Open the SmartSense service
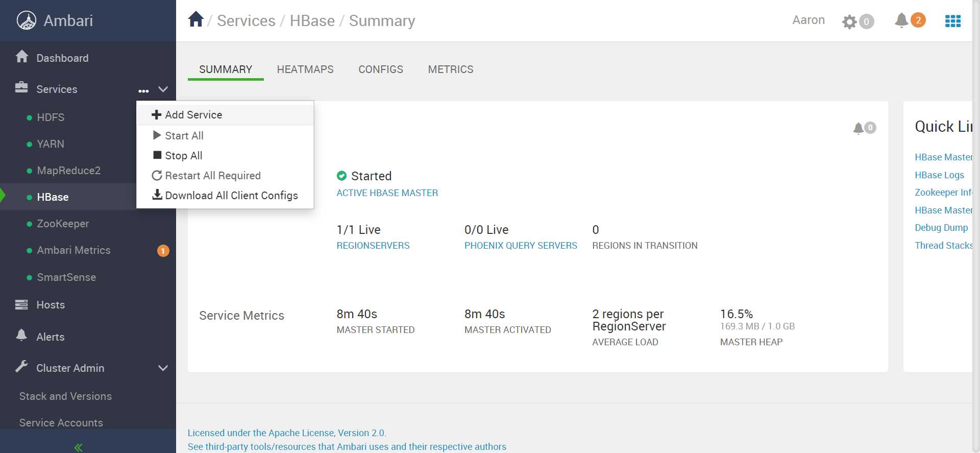980x453 pixels. point(66,277)
